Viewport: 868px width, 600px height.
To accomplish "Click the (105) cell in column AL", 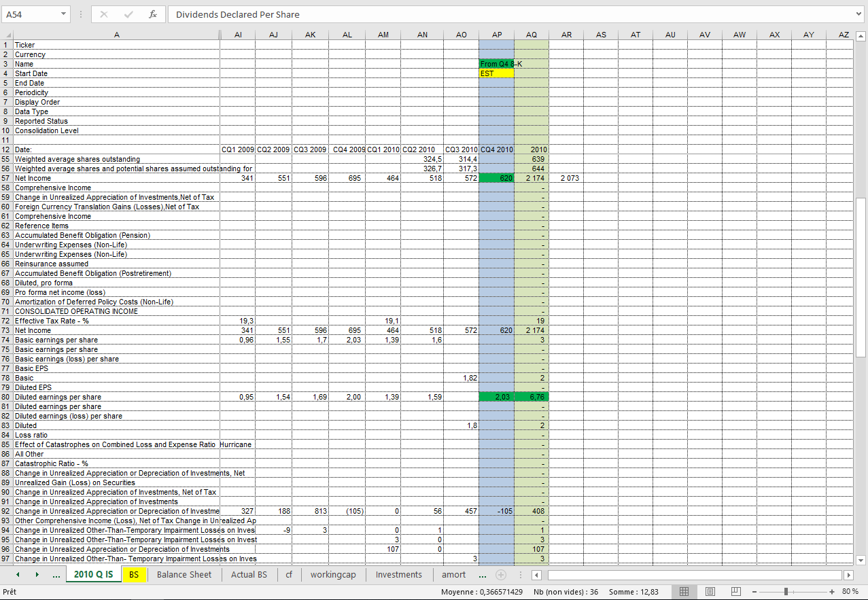I will 347,511.
